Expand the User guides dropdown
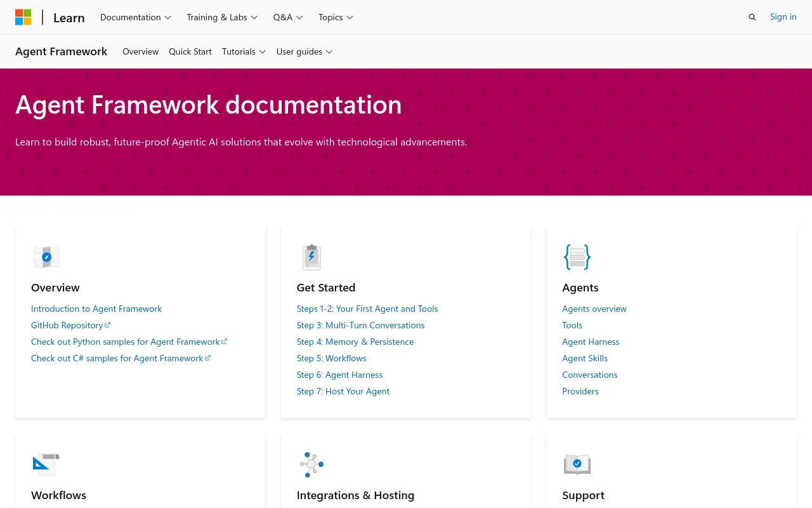This screenshot has height=508, width=812. [304, 51]
